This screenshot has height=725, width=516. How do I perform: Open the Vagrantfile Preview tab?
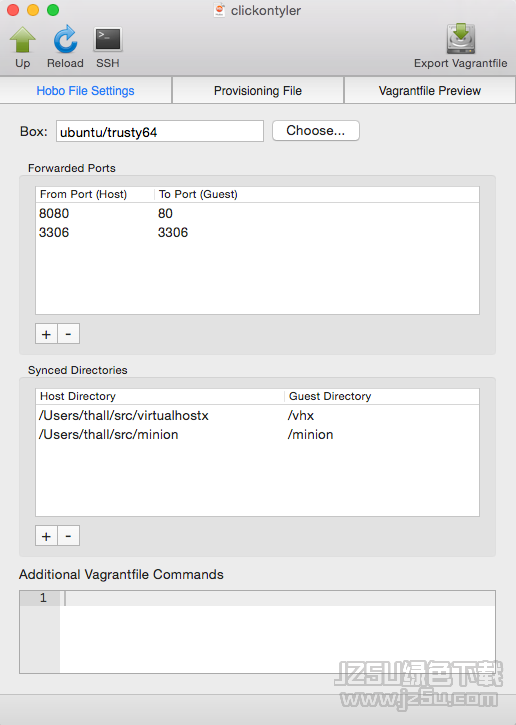coord(430,91)
